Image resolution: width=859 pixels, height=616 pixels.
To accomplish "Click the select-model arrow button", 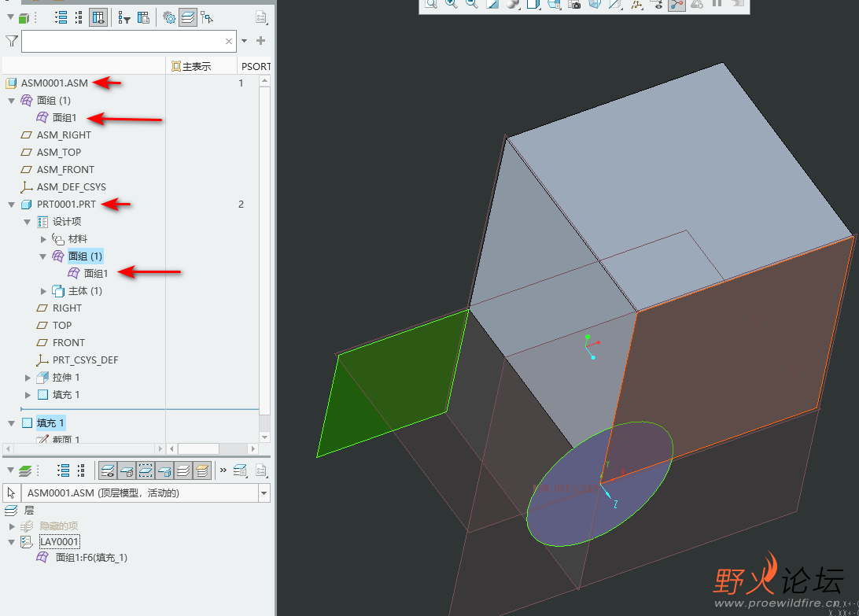I will coord(12,493).
